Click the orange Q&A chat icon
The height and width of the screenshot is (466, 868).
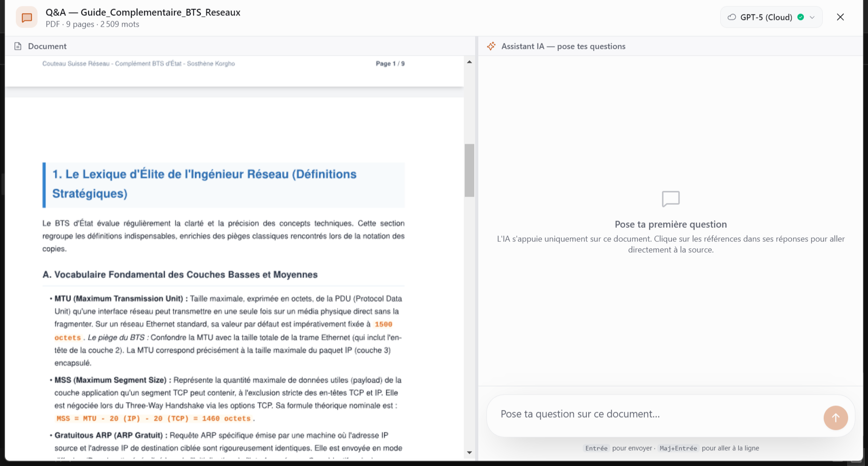click(27, 18)
